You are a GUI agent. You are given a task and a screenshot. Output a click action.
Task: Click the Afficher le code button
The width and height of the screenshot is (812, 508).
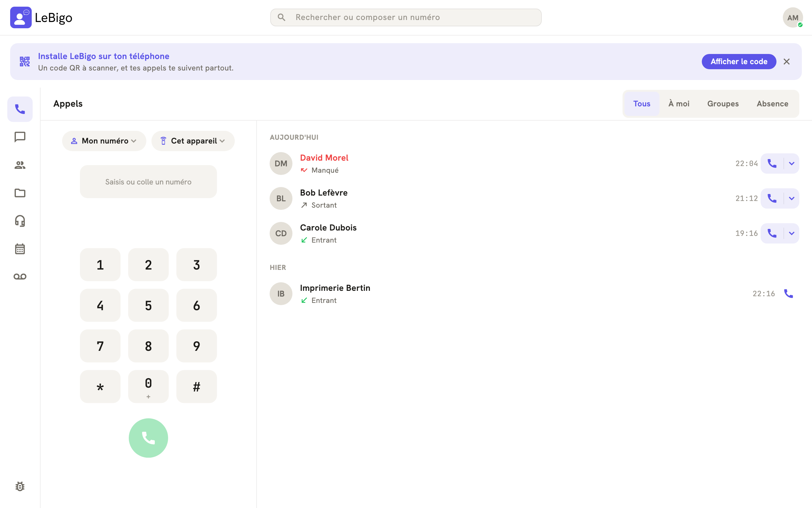[739, 62]
